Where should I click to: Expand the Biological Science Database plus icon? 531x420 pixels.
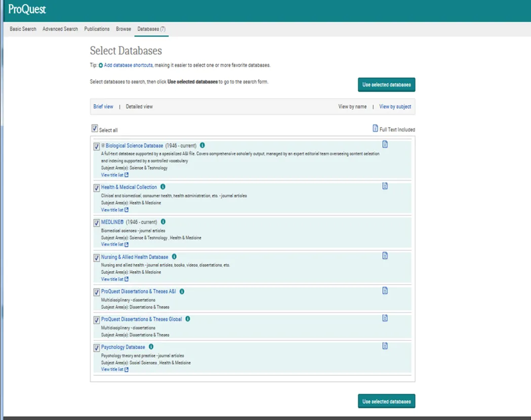coord(103,145)
